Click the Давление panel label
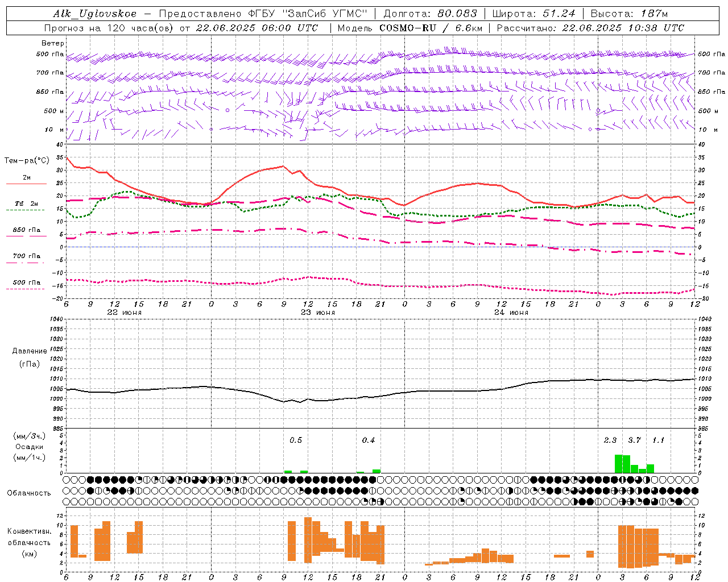This screenshot has height=582, width=728. [30, 351]
